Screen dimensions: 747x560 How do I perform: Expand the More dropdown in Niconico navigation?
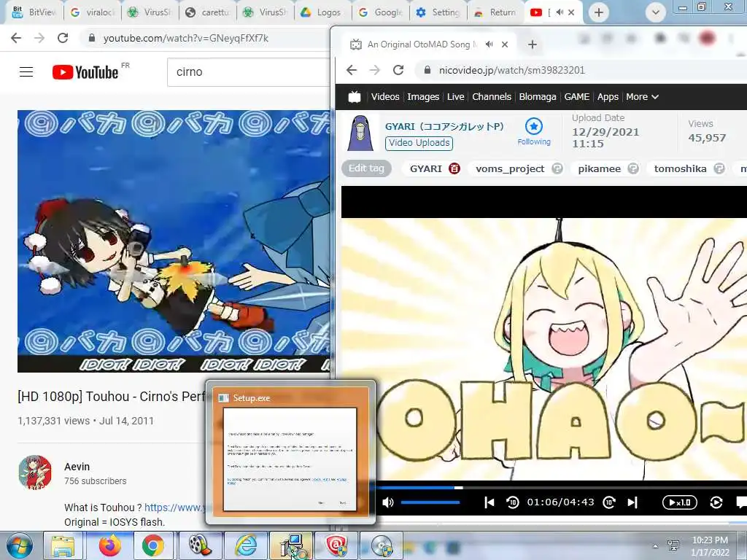[642, 97]
